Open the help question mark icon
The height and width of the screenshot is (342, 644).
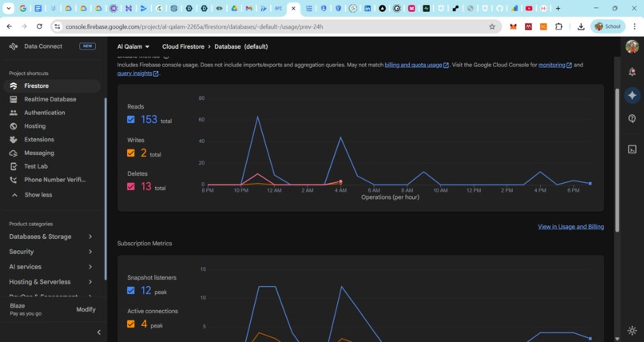[x=632, y=118]
